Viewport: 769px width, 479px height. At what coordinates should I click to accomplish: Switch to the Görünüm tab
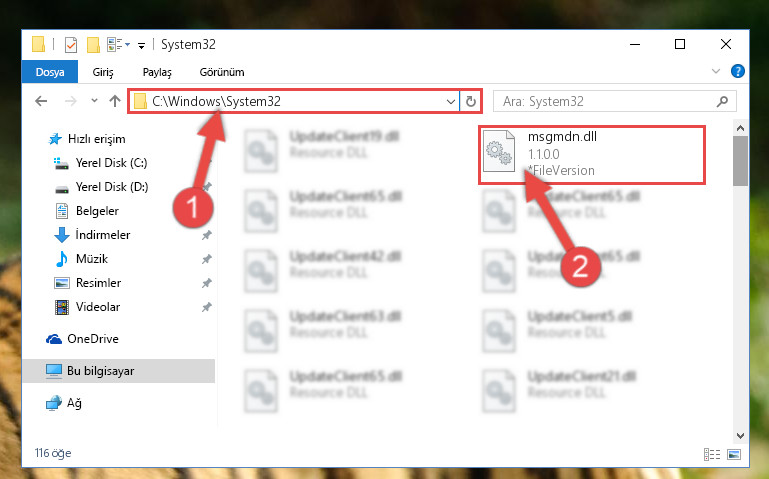[222, 72]
